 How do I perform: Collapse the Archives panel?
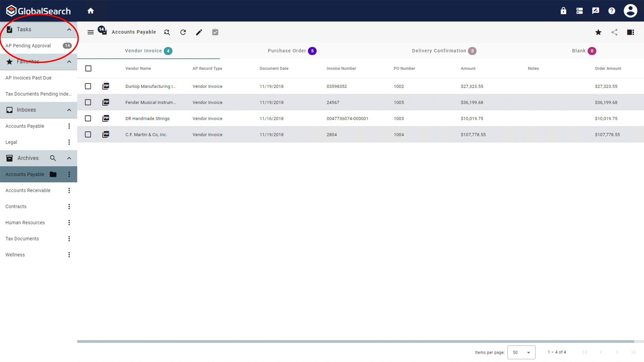coord(69,158)
